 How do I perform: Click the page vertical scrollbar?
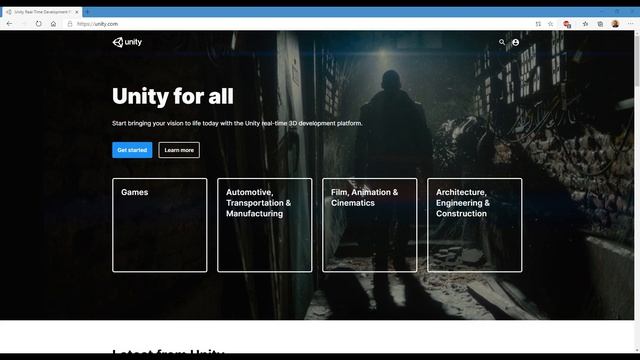click(x=637, y=192)
